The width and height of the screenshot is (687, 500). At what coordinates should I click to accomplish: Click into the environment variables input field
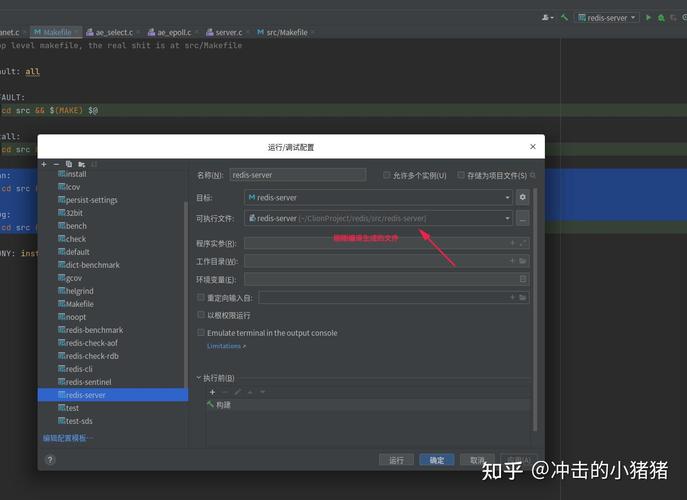(x=386, y=279)
